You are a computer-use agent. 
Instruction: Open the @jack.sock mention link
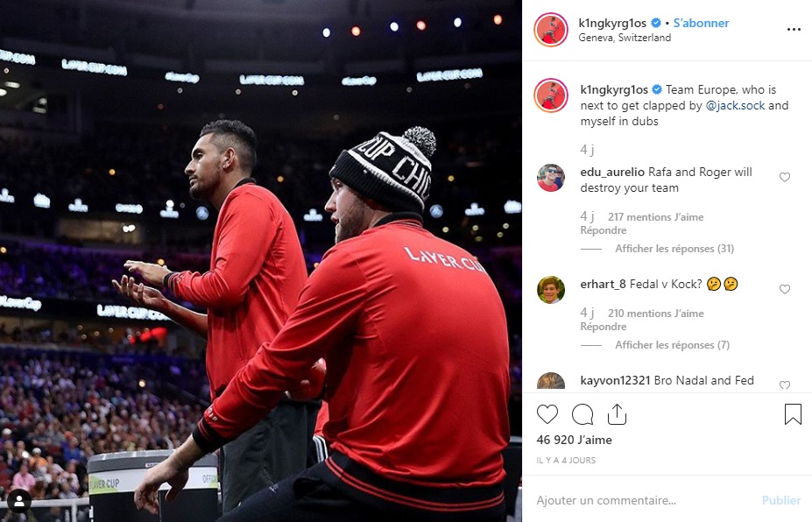point(735,106)
